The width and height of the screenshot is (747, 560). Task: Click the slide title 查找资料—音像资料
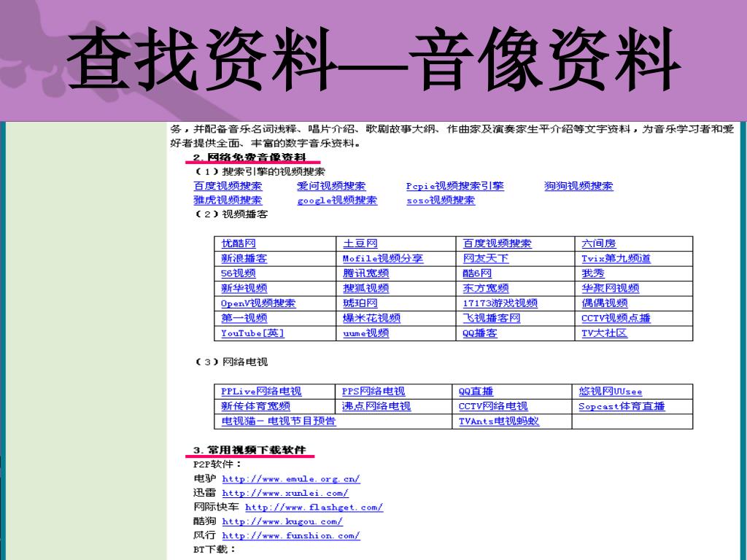pos(374,59)
